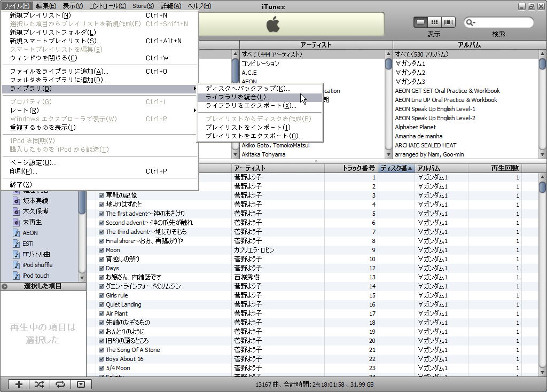Screen dimensions: 547x392
Task: Uncheck The first advent track checkbox
Action: (101, 214)
